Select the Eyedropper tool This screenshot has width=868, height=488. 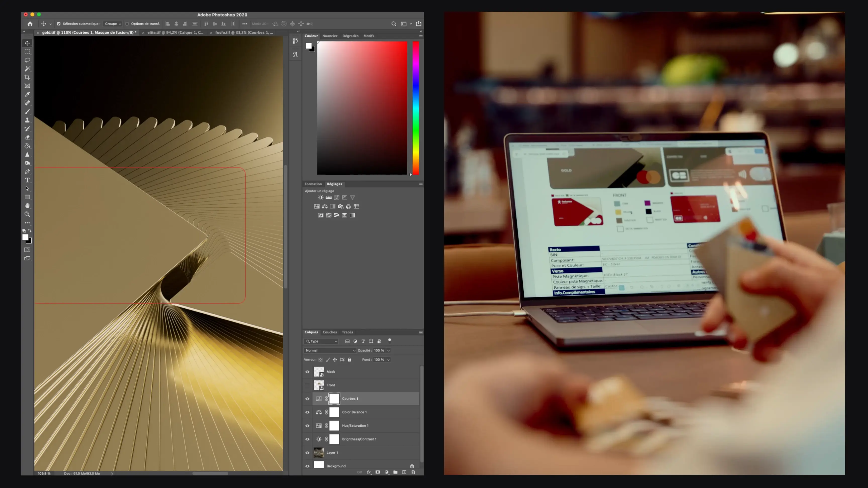pos(27,94)
